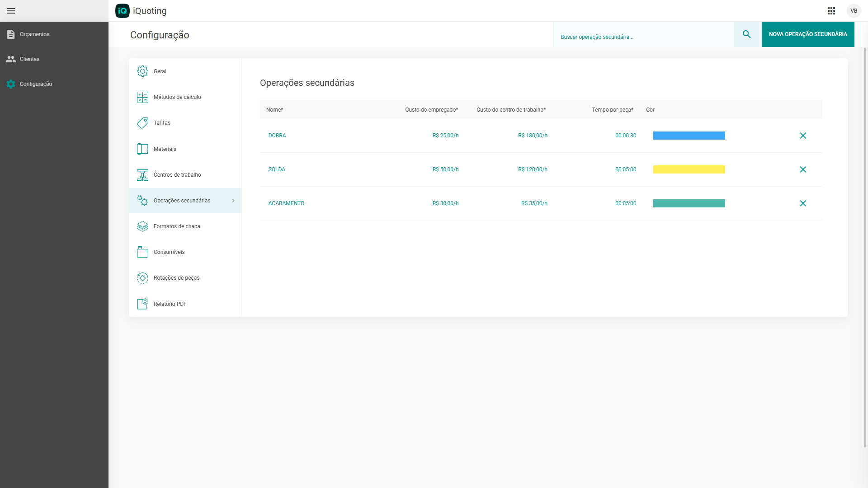Select Métodos de cálculo section
The width and height of the screenshot is (868, 488).
click(185, 97)
